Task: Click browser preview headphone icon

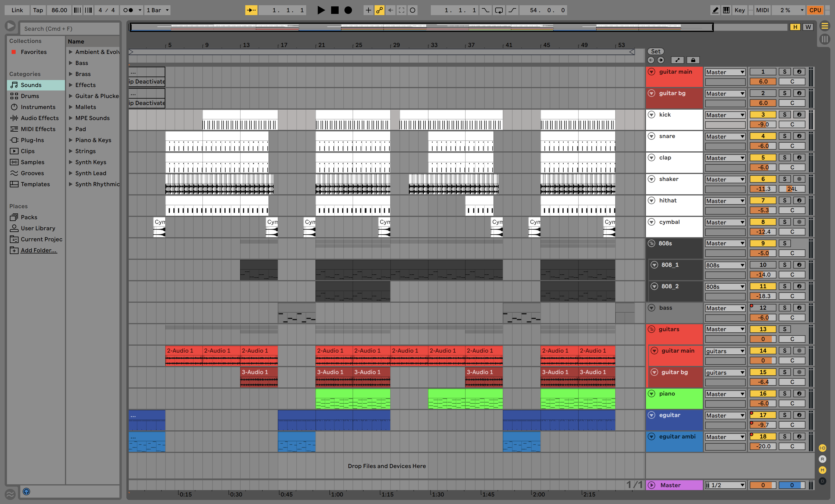Action: click(26, 492)
